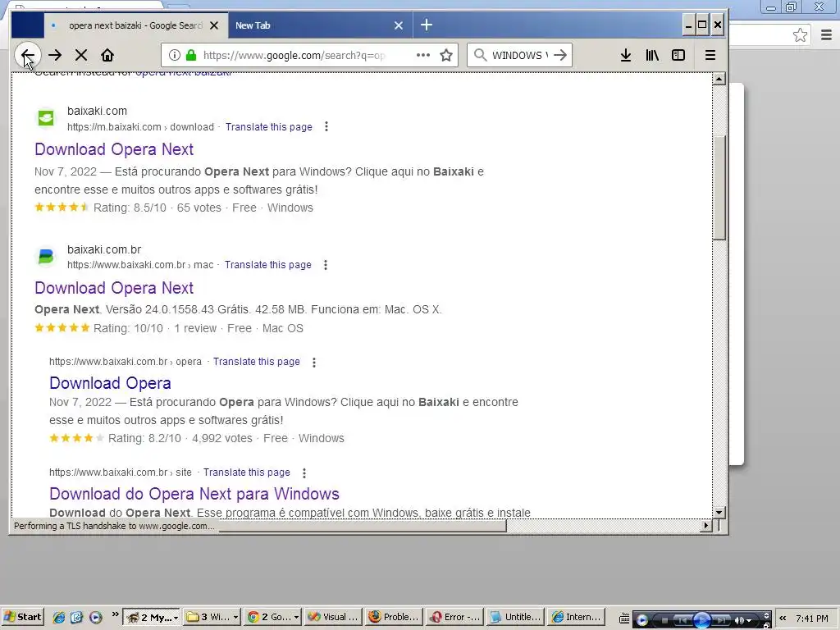Image resolution: width=840 pixels, height=630 pixels.
Task: Switch to the Visual ... taskbar item
Action: click(x=333, y=617)
